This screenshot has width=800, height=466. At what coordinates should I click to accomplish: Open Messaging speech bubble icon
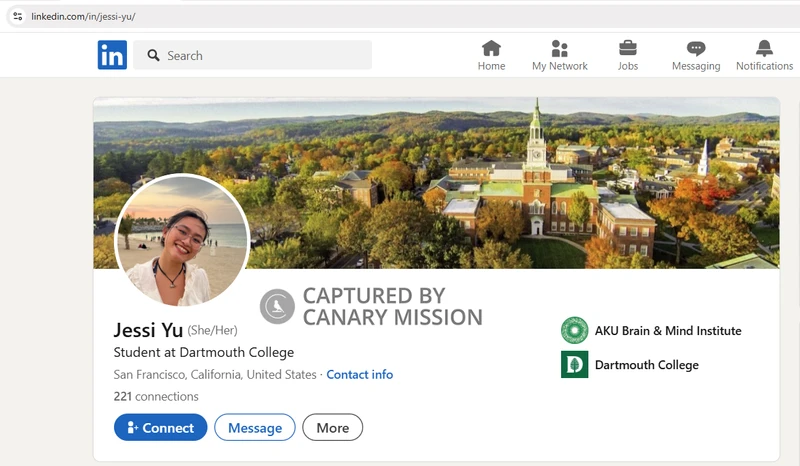696,48
